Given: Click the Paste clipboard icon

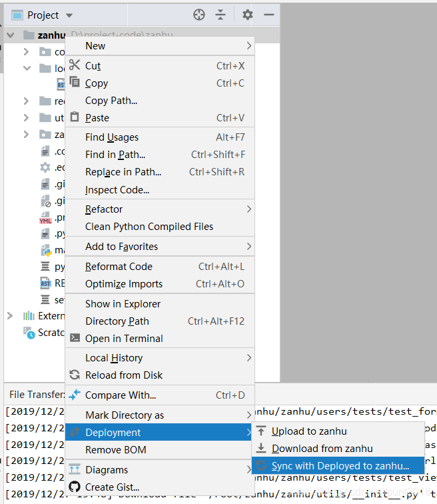Looking at the screenshot, I should (x=75, y=117).
